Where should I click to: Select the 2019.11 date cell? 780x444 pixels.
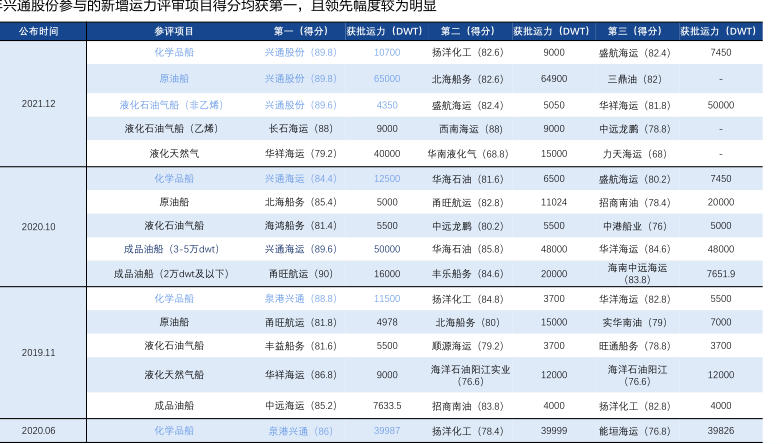[38, 352]
